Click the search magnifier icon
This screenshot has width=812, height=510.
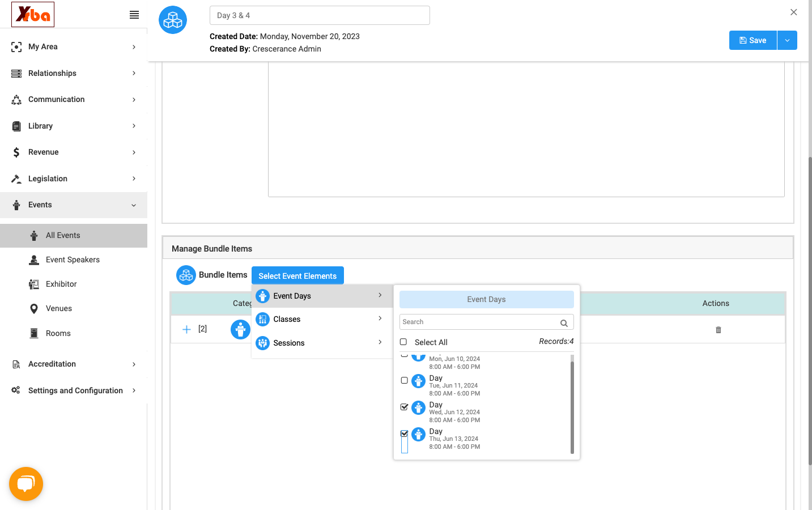click(x=564, y=323)
